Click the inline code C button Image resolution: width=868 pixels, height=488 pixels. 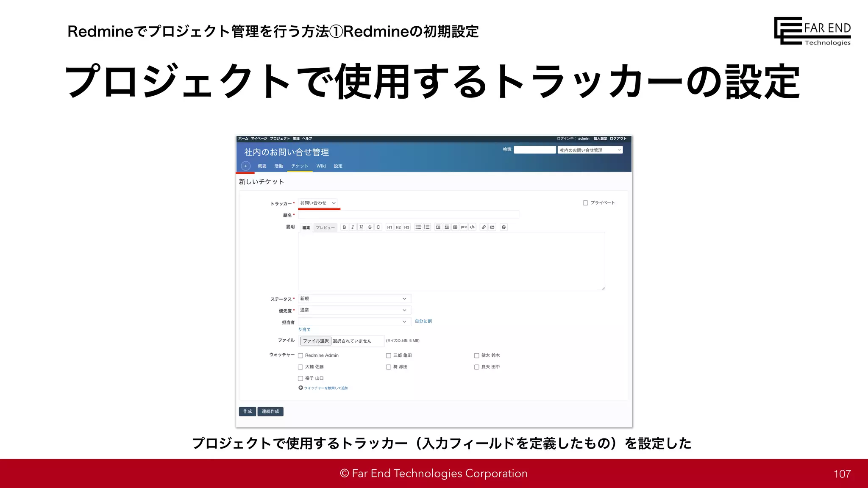tap(378, 227)
